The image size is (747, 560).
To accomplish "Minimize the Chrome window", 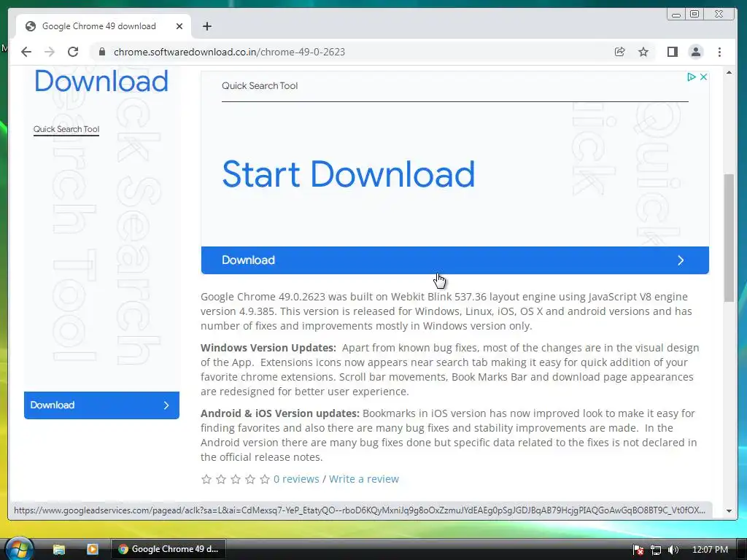I will pyautogui.click(x=676, y=15).
